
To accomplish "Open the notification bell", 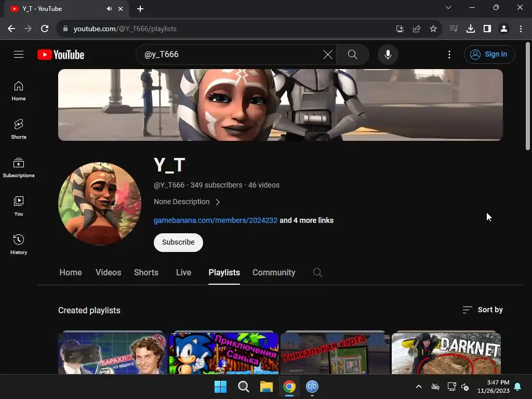I will 518,387.
